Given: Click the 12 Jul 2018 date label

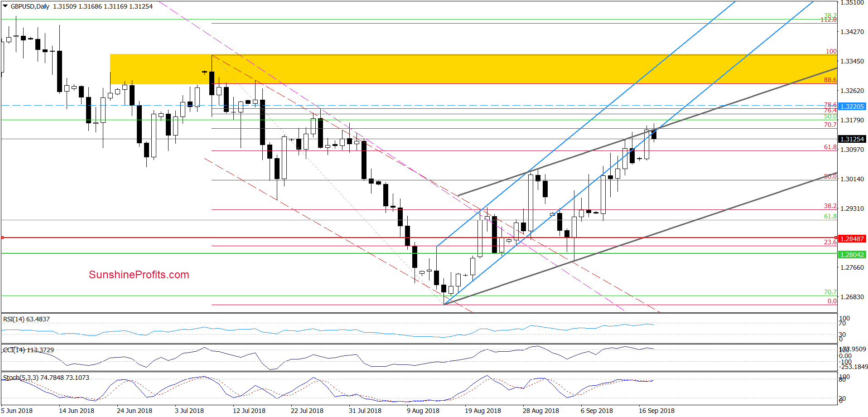Looking at the screenshot, I should pyautogui.click(x=249, y=411).
